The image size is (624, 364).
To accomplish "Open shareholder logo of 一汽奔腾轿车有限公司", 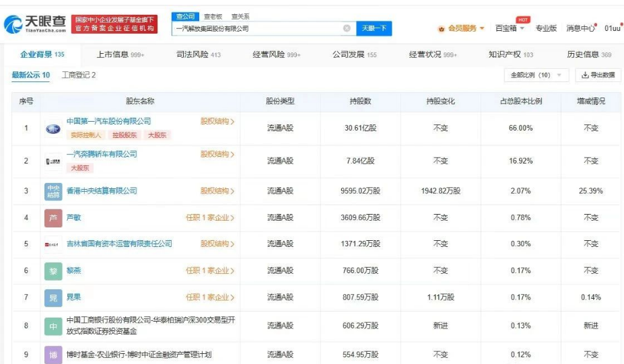I will tap(53, 161).
